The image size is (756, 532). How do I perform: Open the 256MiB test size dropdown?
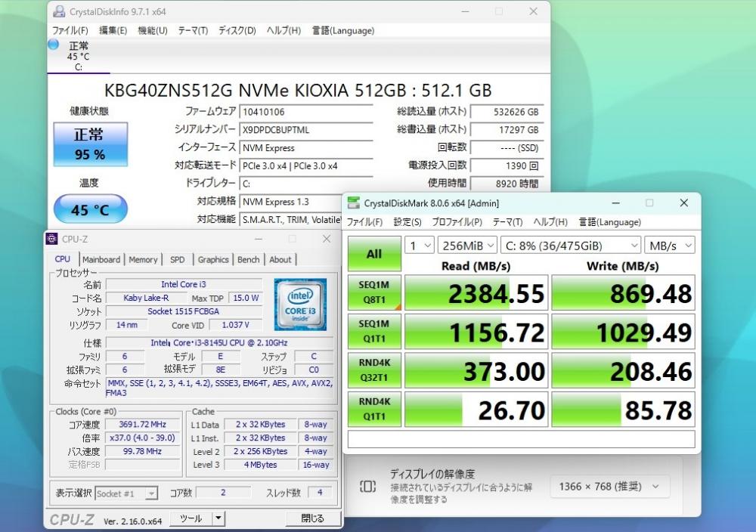click(467, 246)
